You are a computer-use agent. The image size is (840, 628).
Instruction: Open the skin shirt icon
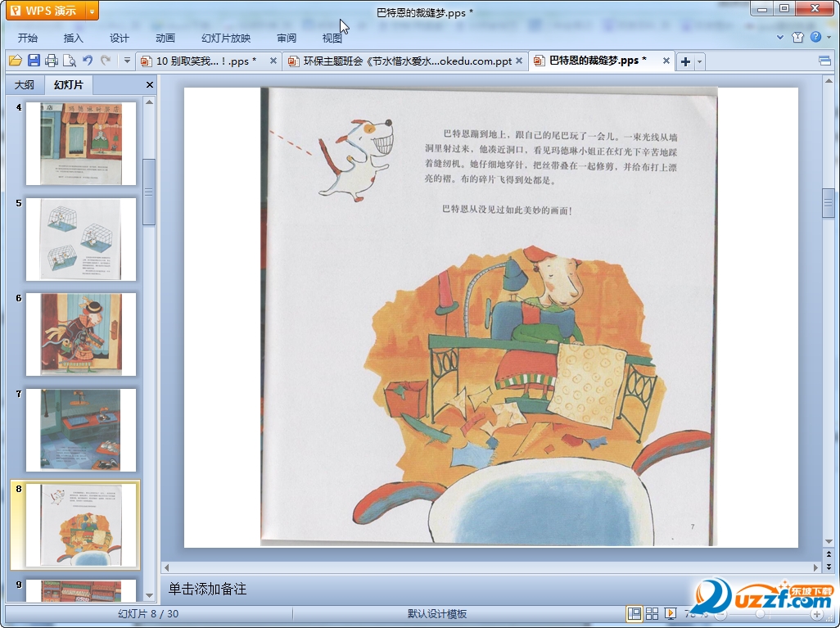click(797, 37)
